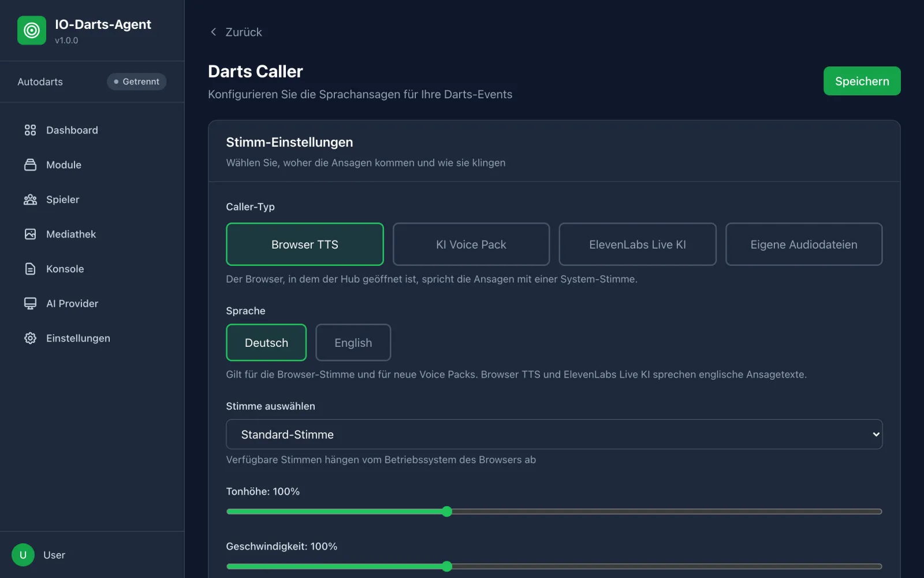Choose ElevenLabs Live KI caller type
924x578 pixels.
tap(638, 244)
